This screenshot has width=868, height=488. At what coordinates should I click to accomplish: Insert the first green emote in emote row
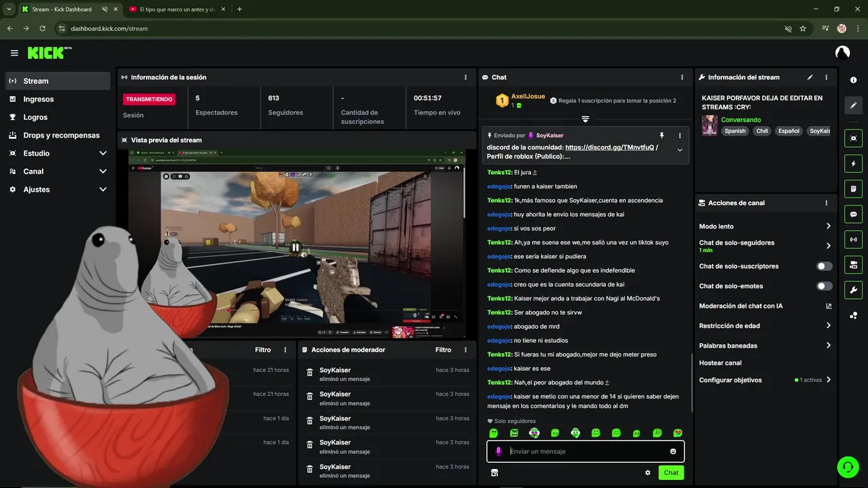click(494, 432)
